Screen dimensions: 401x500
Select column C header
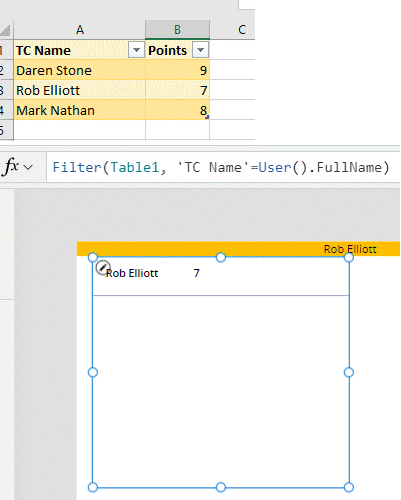pos(242,30)
